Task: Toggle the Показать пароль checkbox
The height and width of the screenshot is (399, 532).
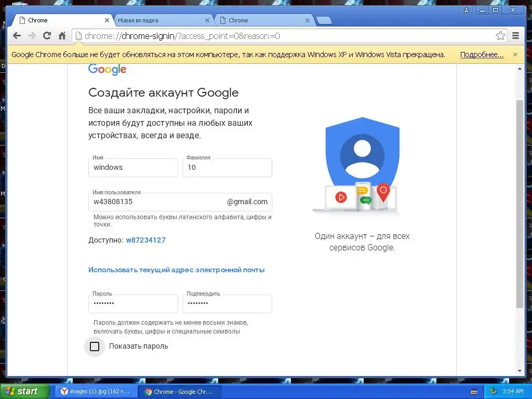Action: (x=95, y=347)
